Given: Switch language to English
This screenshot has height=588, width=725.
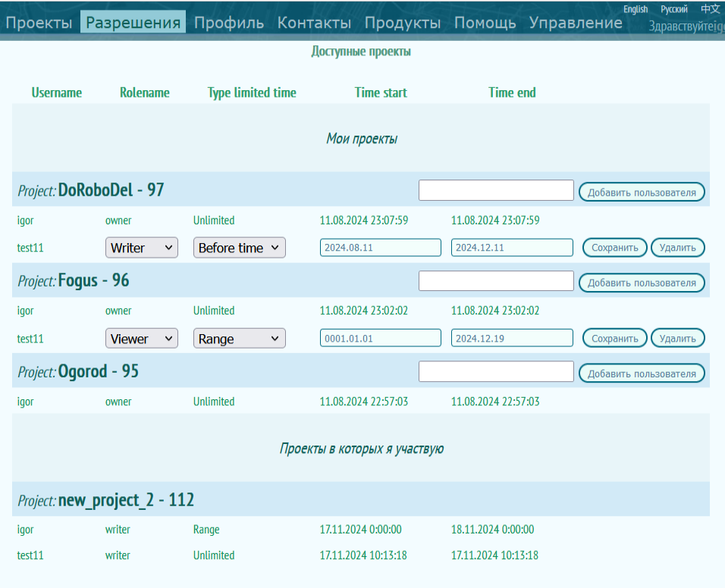Looking at the screenshot, I should click(x=635, y=9).
